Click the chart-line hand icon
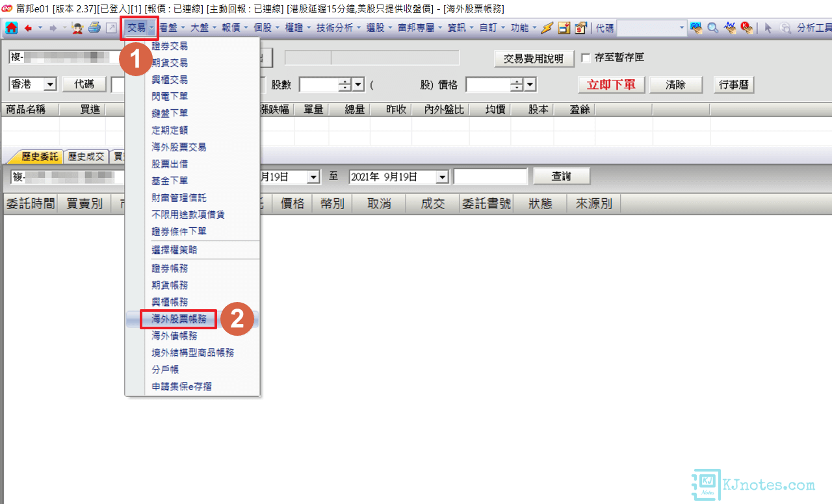This screenshot has height=504, width=832. [x=731, y=28]
